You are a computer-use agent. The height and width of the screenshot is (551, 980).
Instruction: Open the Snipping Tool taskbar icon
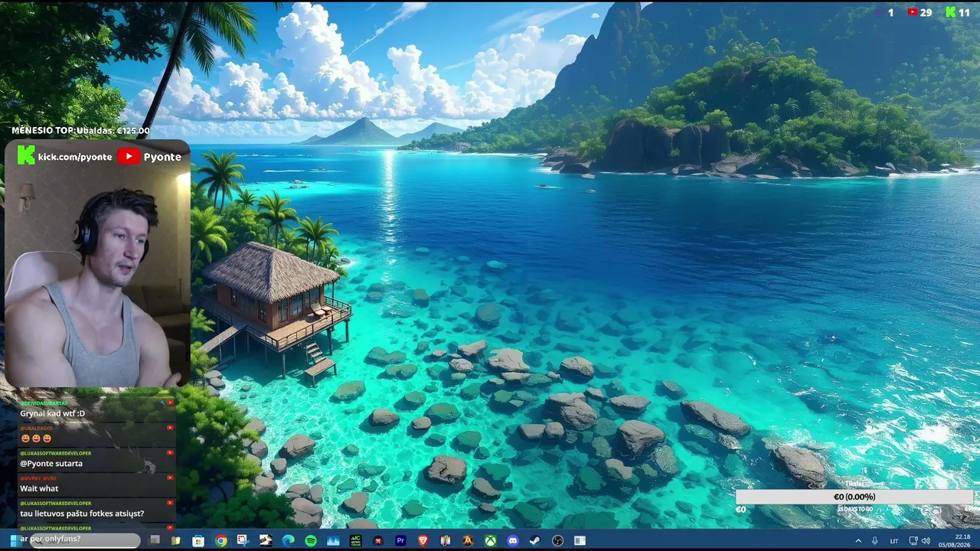243,540
